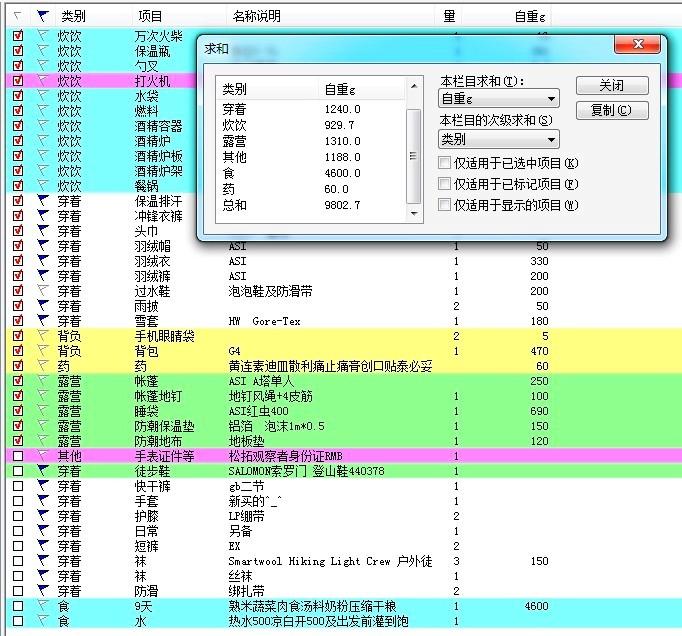This screenshot has width=682, height=636.
Task: Toggle the blue flag on the 护膝 row
Action: coord(42,516)
